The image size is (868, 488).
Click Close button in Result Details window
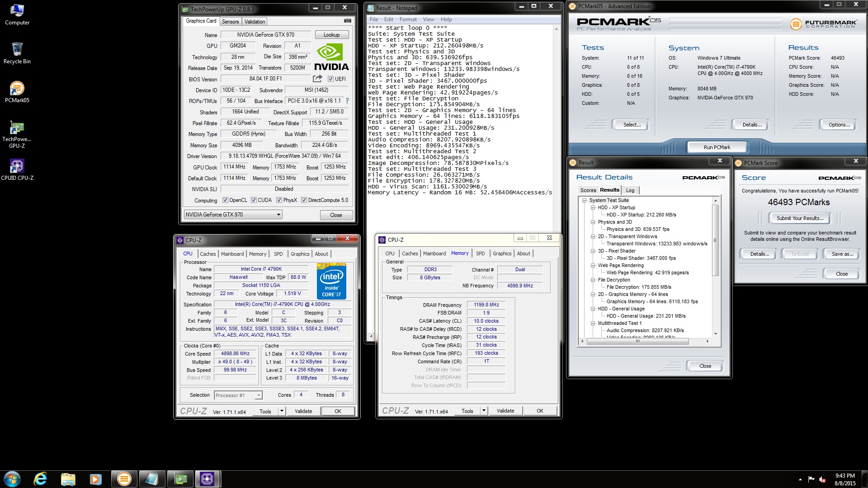point(705,366)
